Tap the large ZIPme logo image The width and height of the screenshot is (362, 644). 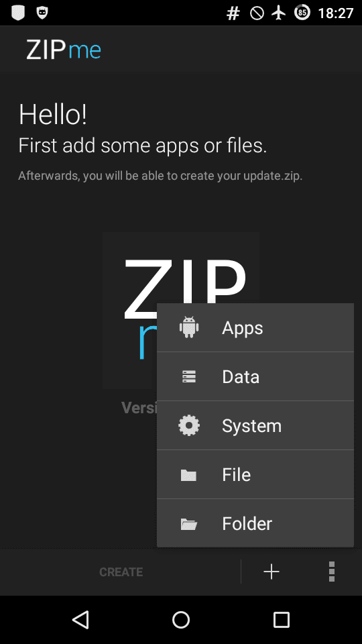[180, 311]
